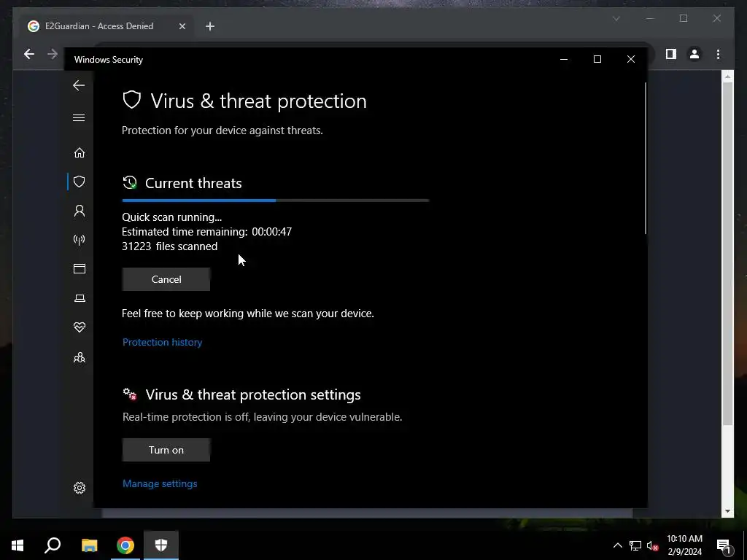Open Home in Windows Security sidebar
Viewport: 747px width, 560px height.
pyautogui.click(x=79, y=152)
